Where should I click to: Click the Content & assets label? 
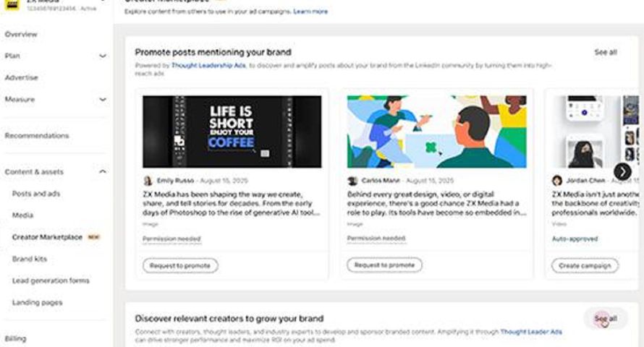click(34, 172)
